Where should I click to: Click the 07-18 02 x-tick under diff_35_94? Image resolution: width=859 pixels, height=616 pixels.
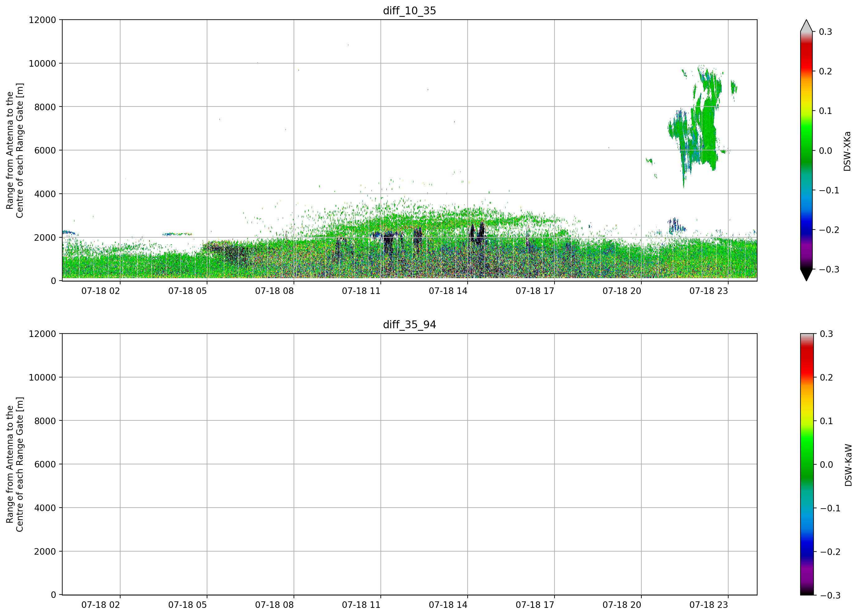[101, 605]
